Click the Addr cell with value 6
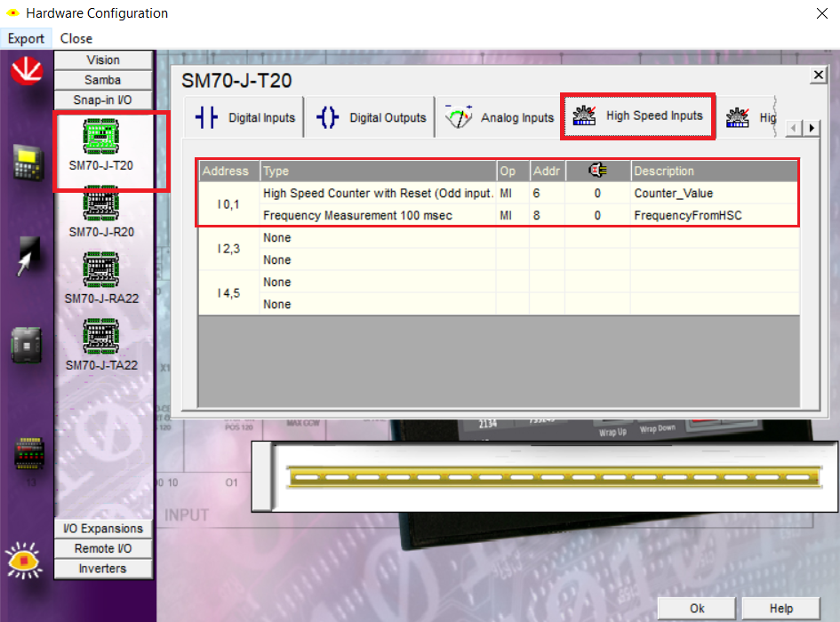Viewport: 840px width, 622px height. coord(547,193)
